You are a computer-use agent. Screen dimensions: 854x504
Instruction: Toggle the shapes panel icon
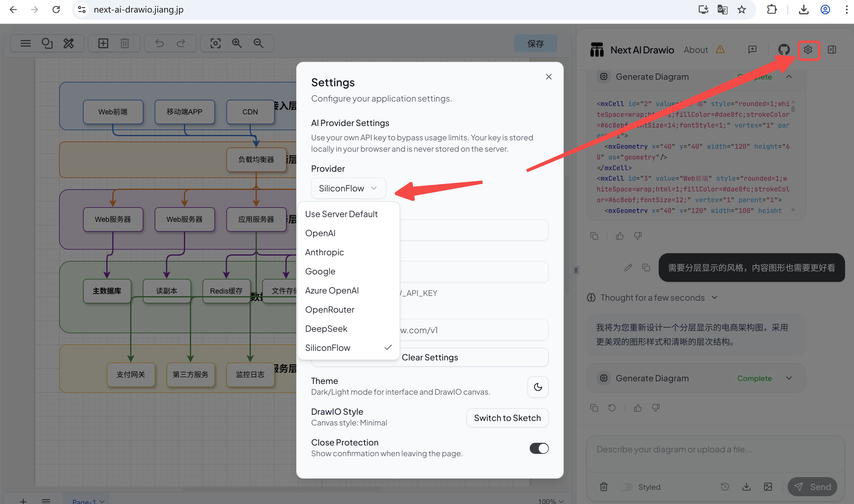tap(47, 43)
